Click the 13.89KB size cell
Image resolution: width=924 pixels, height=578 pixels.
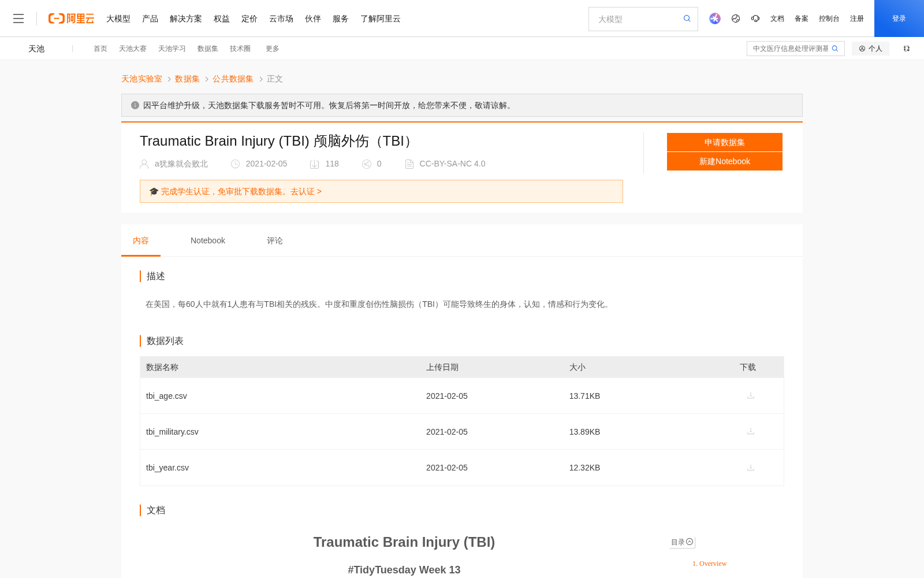[x=584, y=432]
